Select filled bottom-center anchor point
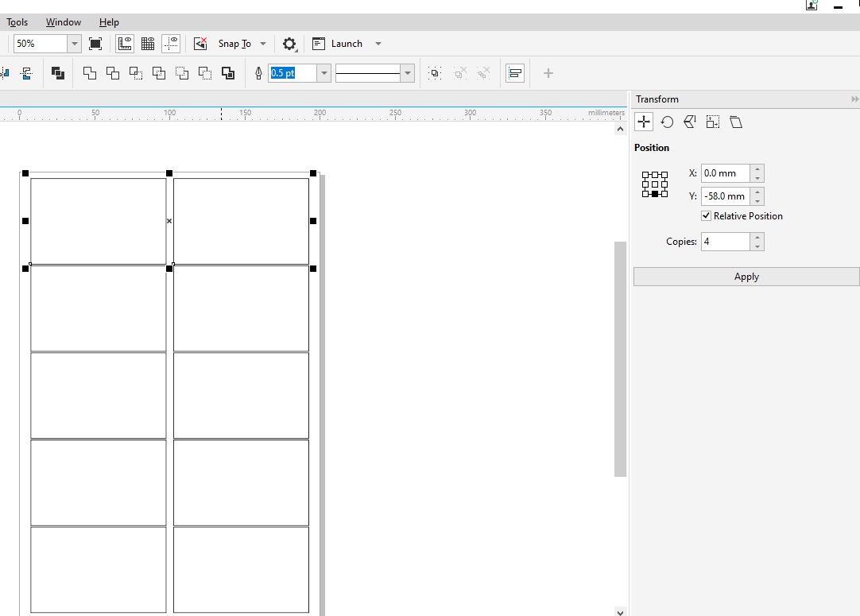 pos(655,194)
